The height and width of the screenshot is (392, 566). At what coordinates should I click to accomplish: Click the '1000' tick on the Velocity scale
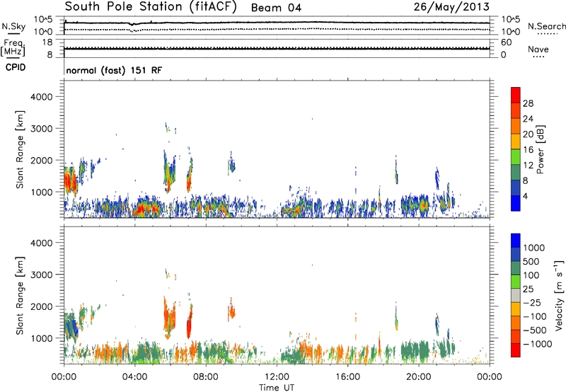coord(533,248)
